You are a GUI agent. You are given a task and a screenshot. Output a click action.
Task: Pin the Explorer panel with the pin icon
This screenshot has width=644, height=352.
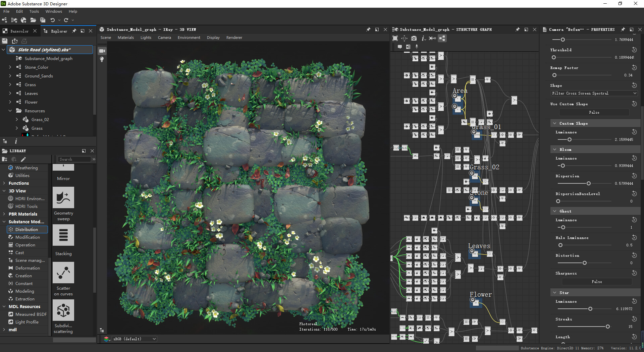(74, 31)
